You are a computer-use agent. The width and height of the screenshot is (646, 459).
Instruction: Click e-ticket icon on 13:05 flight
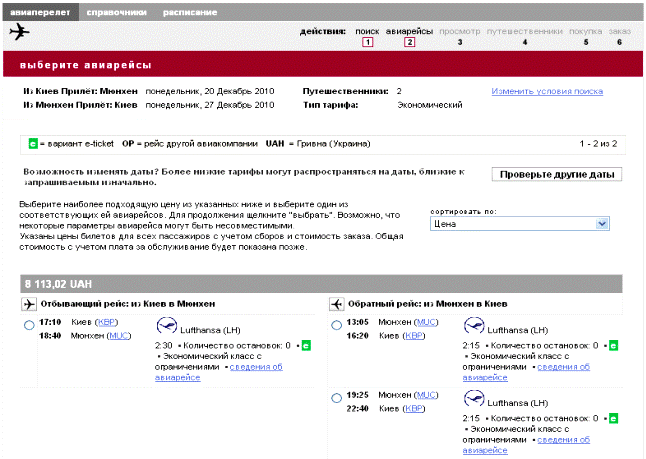coord(613,346)
